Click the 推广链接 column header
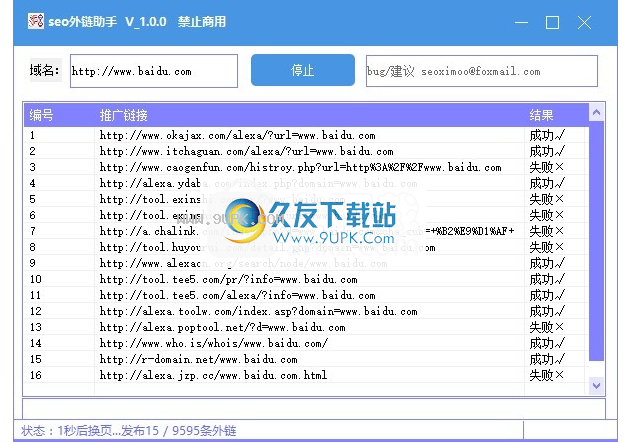This screenshot has height=443, width=626. 123,115
